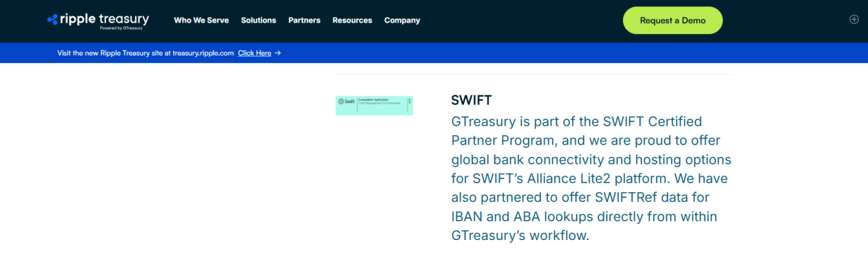The height and width of the screenshot is (271, 868).
Task: Click the SWIFT section heading
Action: [471, 100]
